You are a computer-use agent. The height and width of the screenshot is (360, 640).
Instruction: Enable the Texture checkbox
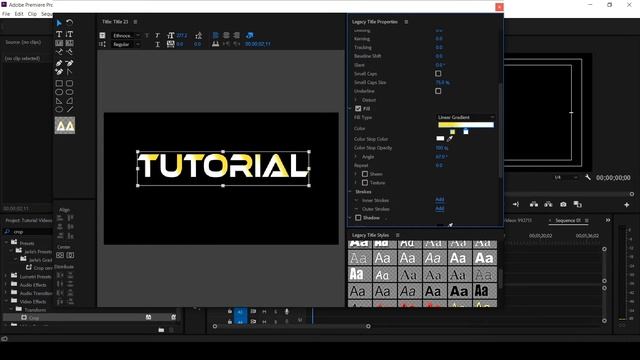point(365,183)
